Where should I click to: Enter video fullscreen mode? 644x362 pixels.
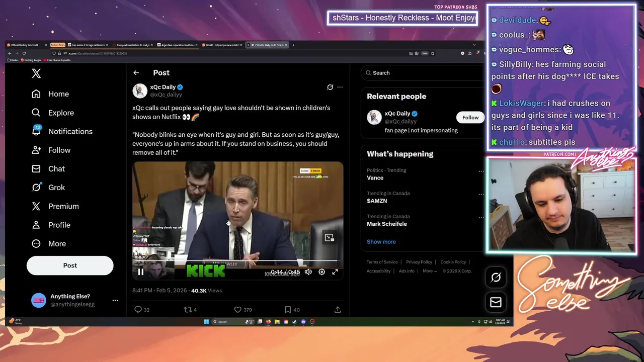(335, 272)
